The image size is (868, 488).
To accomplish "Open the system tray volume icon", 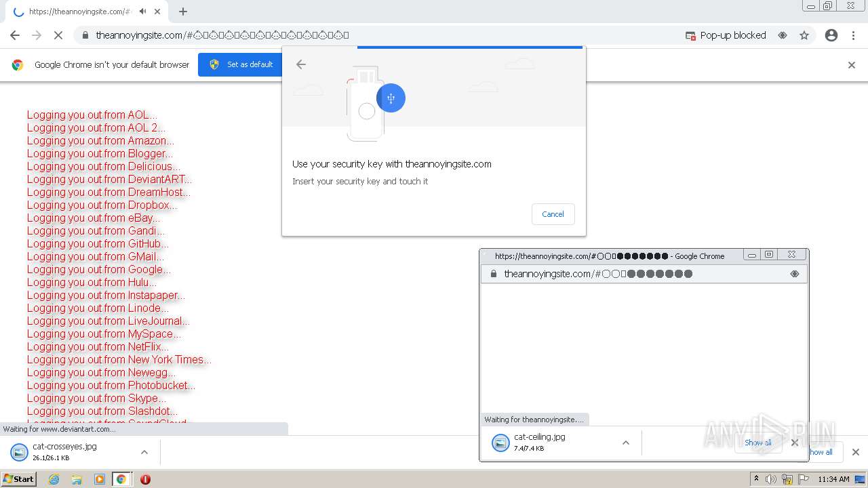I will 771,479.
